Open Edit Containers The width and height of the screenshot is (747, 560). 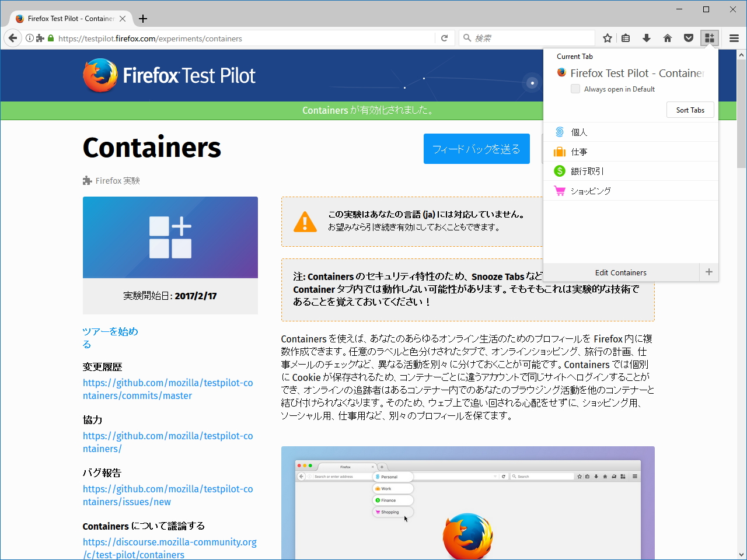620,272
